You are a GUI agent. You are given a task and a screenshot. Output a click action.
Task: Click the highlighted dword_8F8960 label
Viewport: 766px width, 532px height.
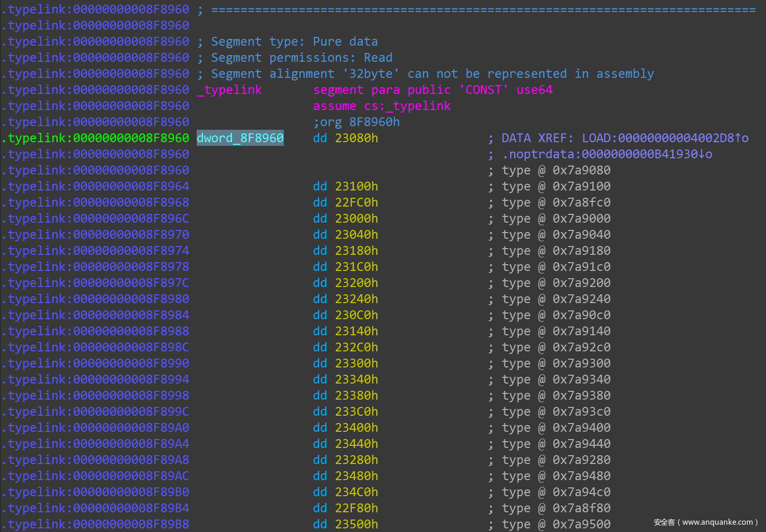240,138
